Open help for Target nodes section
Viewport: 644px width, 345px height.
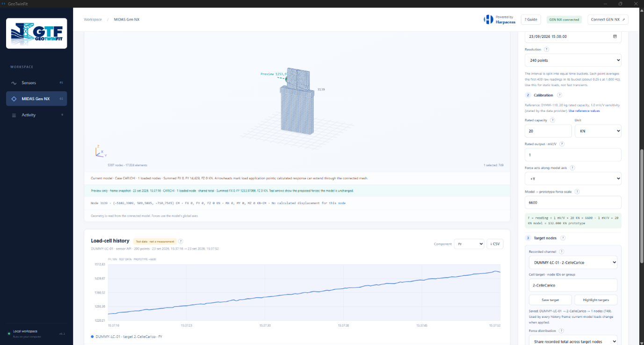click(563, 238)
